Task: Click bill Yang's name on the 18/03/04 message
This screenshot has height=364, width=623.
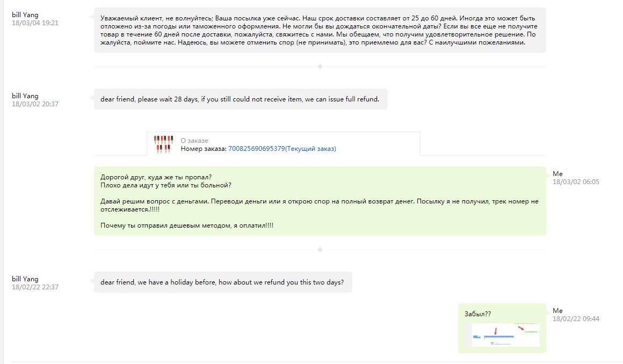Action: pyautogui.click(x=25, y=15)
